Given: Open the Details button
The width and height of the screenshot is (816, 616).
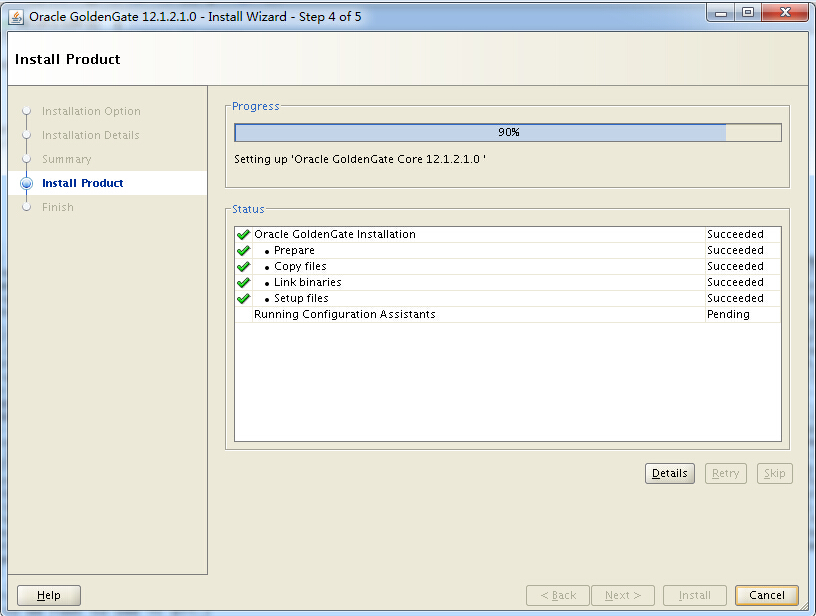Looking at the screenshot, I should pos(669,473).
